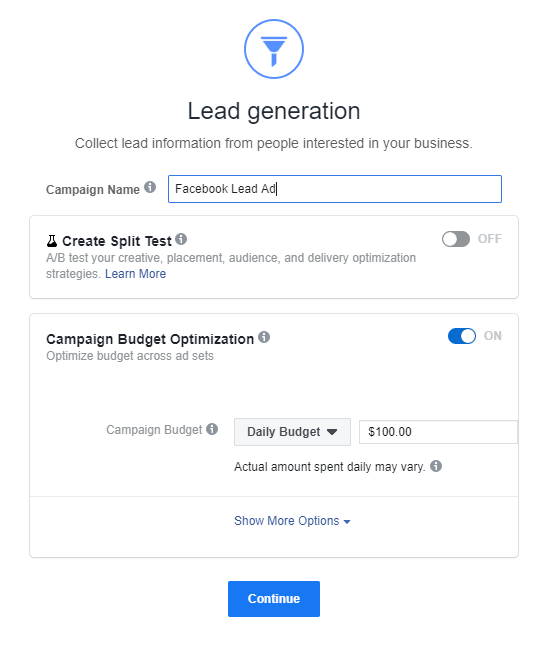This screenshot has height=648, width=541.
Task: Open the Daily Budget dropdown
Action: (x=292, y=432)
